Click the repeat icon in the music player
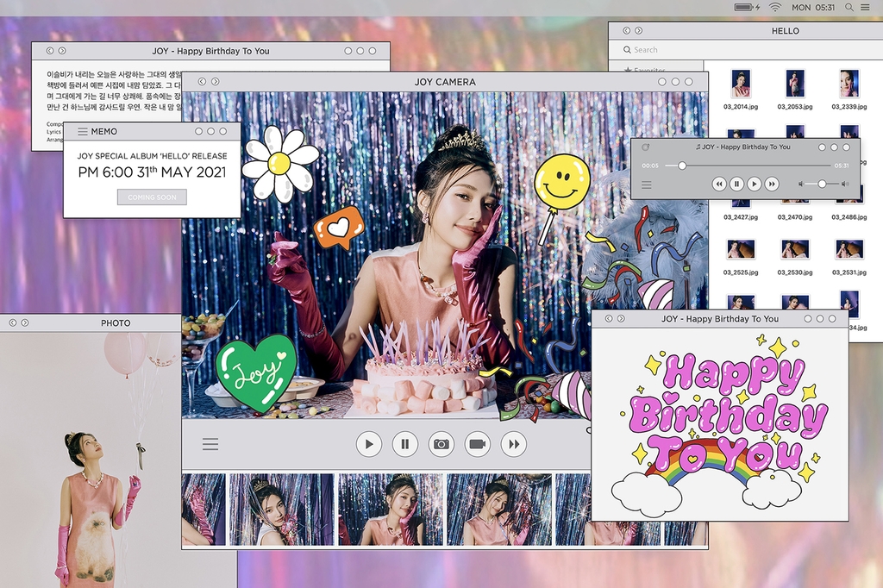Viewport: 883px width, 588px height. 646,147
